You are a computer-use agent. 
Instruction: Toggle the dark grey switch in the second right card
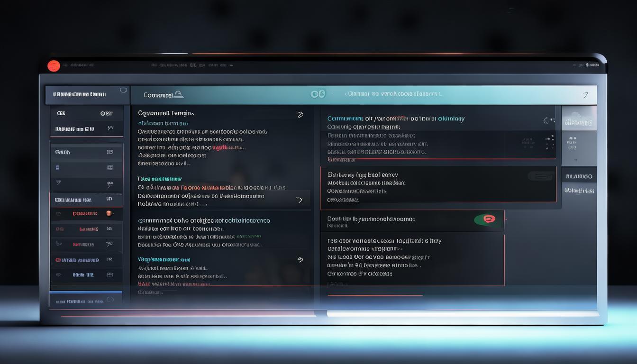point(541,176)
